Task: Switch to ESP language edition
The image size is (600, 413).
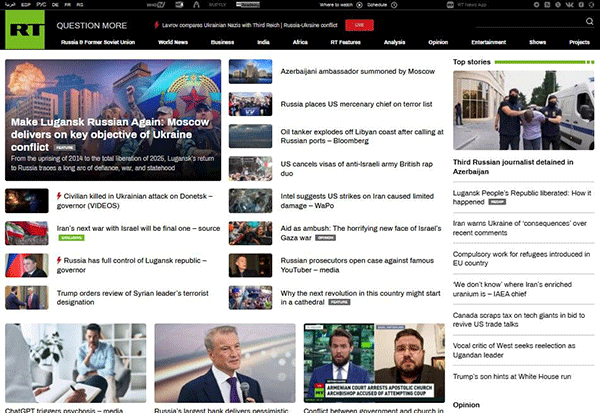Action: (x=26, y=5)
